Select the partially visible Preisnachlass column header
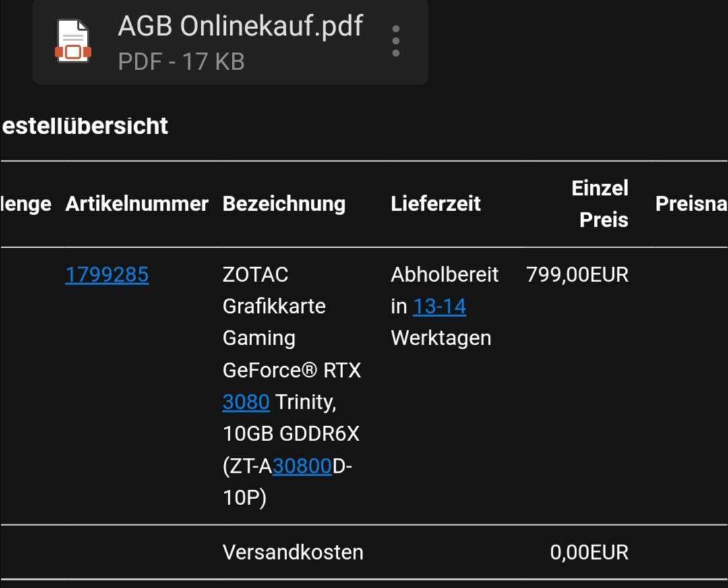728x588 pixels. point(692,204)
